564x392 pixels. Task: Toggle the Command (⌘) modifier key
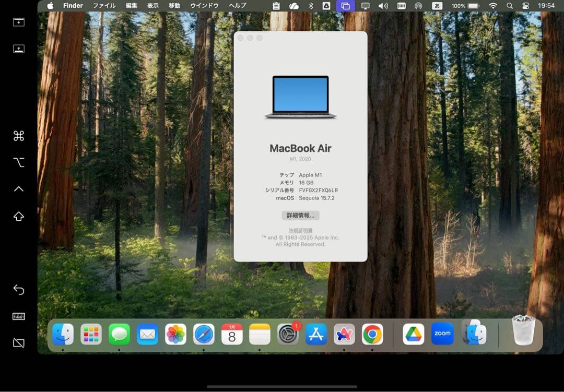(x=18, y=135)
